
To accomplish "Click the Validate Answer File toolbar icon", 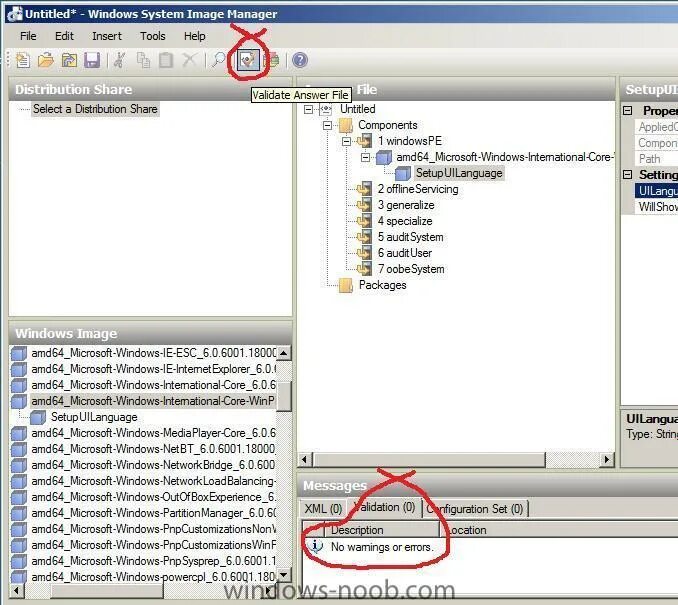I will coord(248,60).
